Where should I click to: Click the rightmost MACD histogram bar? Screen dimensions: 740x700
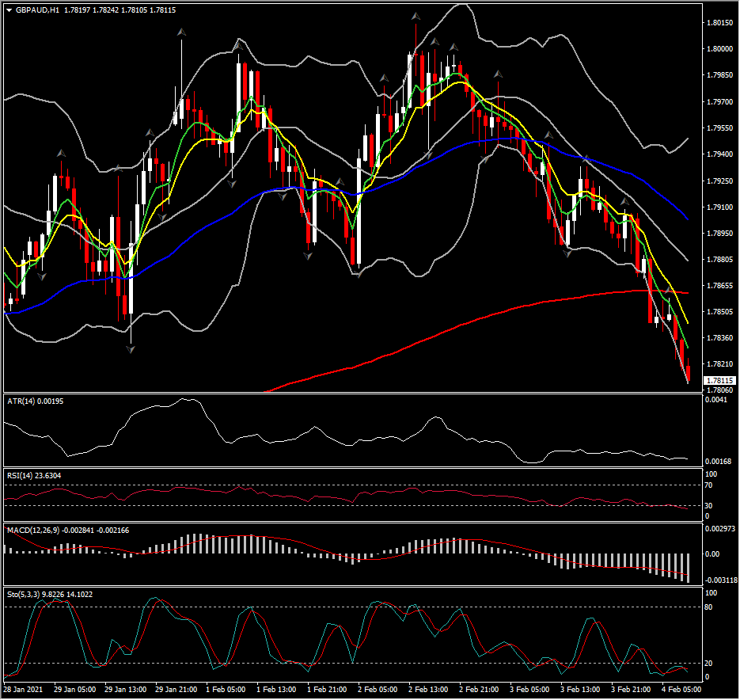point(689,568)
